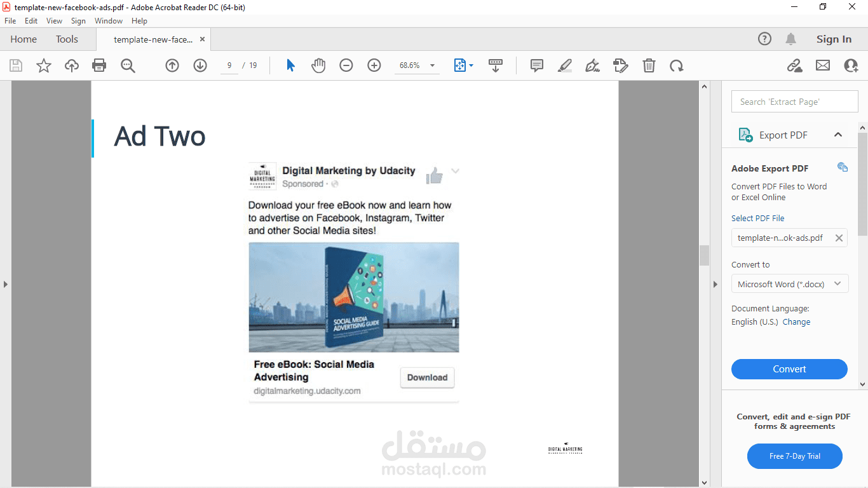
Task: Open the File menu
Action: point(10,21)
